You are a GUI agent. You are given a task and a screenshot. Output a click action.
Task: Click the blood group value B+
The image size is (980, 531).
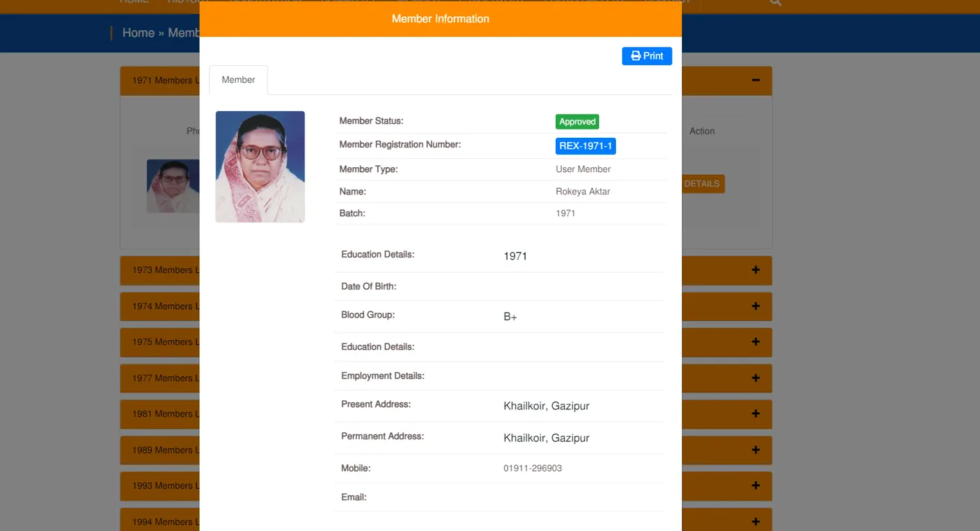point(510,317)
